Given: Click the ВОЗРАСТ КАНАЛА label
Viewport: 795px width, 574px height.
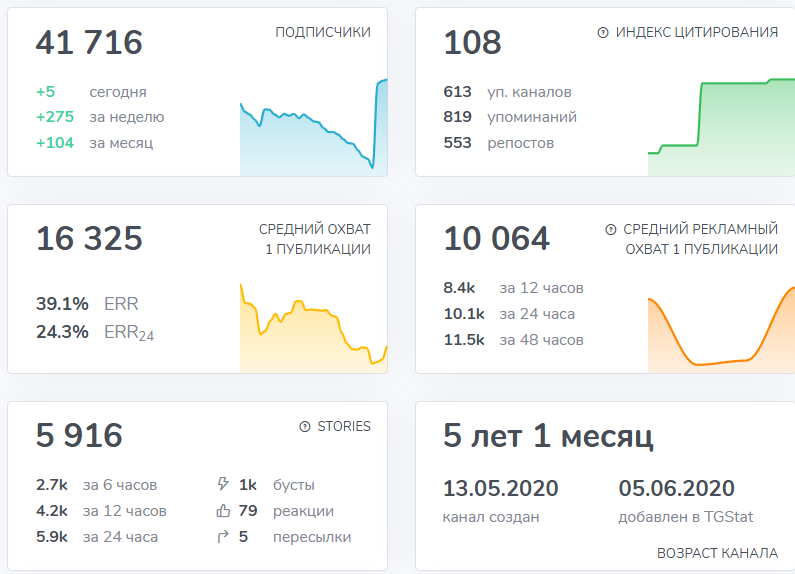Looking at the screenshot, I should 717,553.
